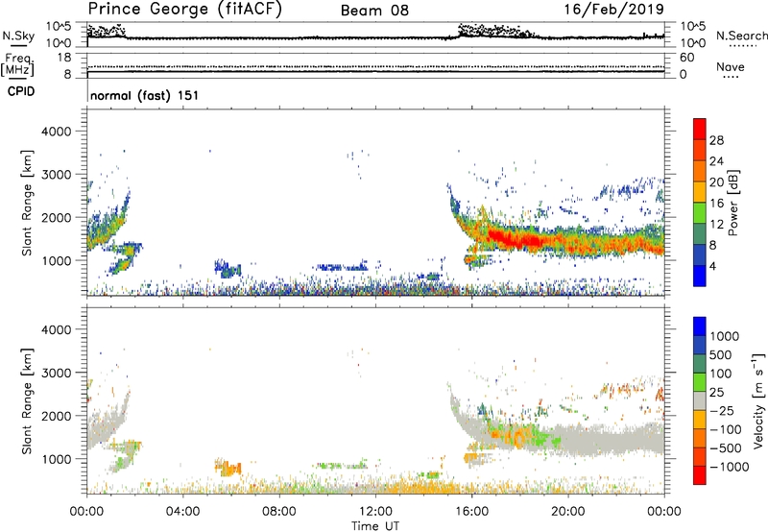Select the "N.Search" legend label
This screenshot has height=532, width=768.
(x=742, y=36)
